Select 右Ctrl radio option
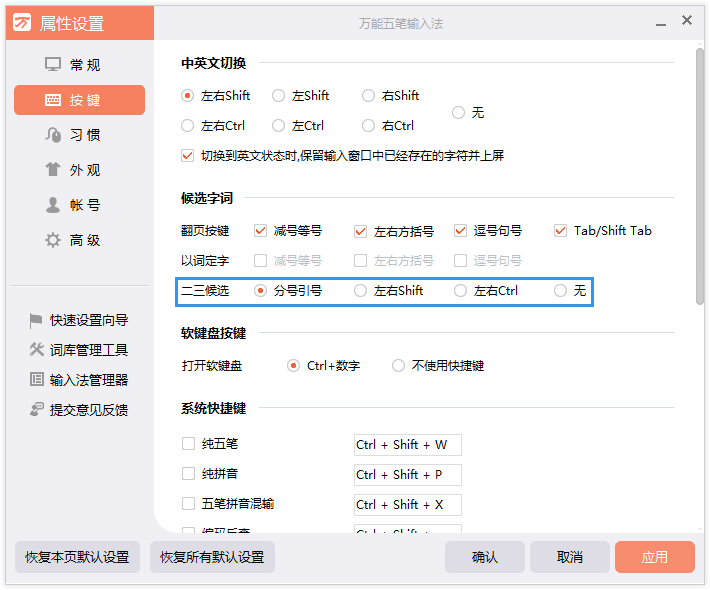 click(x=368, y=125)
